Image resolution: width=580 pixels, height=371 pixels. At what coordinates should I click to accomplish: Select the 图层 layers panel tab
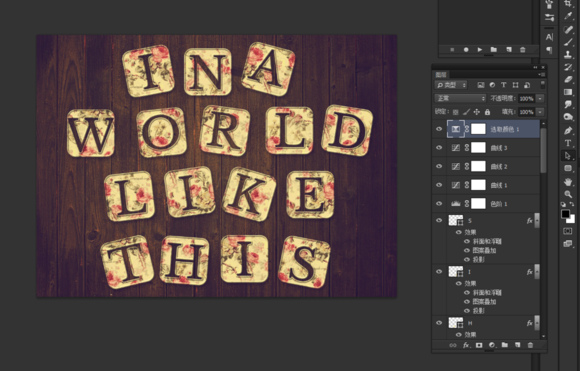coord(441,75)
